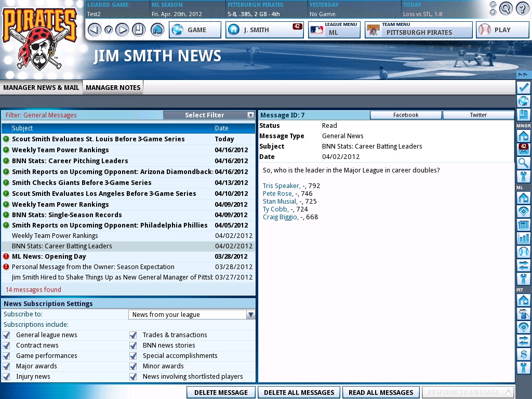The width and height of the screenshot is (532, 399).
Task: Uncheck General league news subscription
Action: pyautogui.click(x=6, y=335)
